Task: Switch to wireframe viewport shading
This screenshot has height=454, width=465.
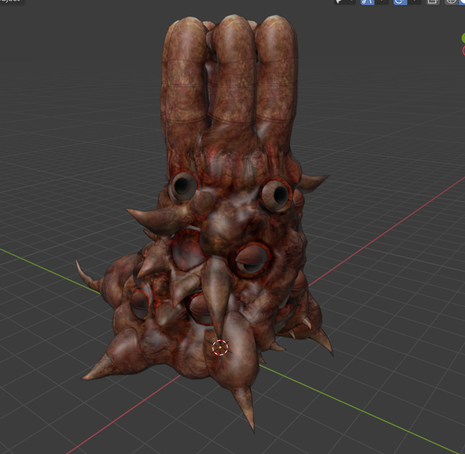Action: 451,2
